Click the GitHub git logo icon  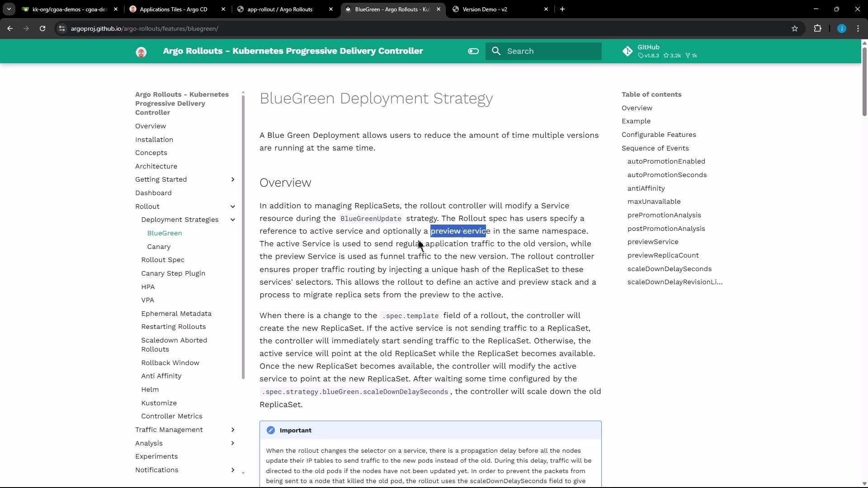pyautogui.click(x=627, y=51)
